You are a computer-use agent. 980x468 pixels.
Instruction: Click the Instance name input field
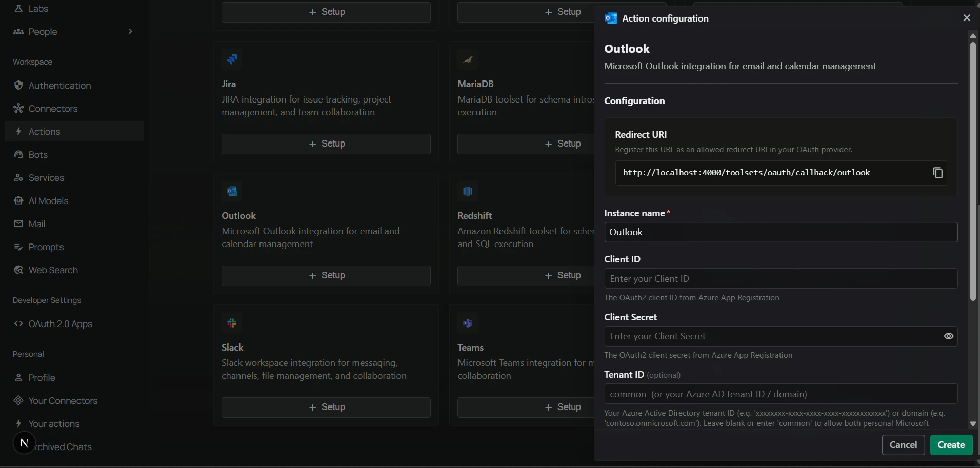[781, 232]
